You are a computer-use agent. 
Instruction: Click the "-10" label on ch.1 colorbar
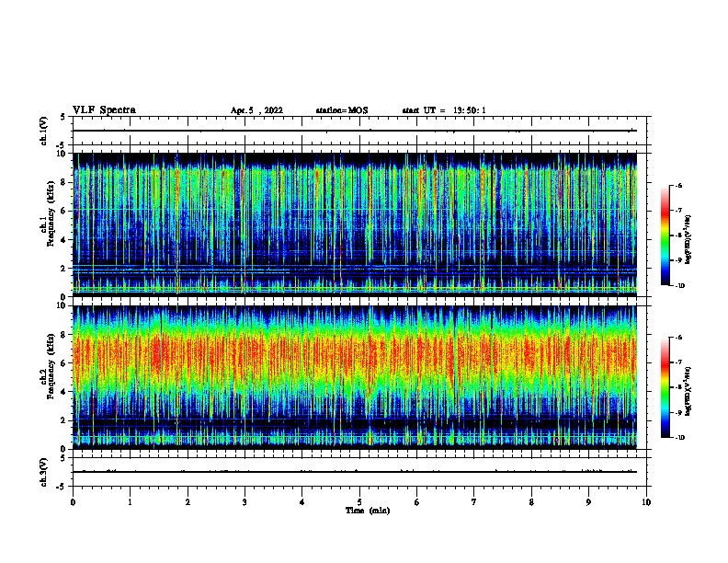click(679, 286)
